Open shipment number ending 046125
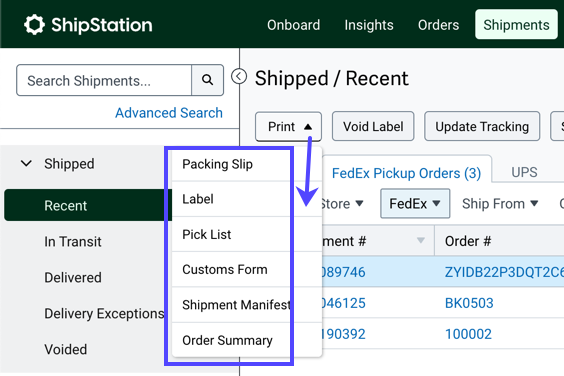The width and height of the screenshot is (564, 376). 343,303
